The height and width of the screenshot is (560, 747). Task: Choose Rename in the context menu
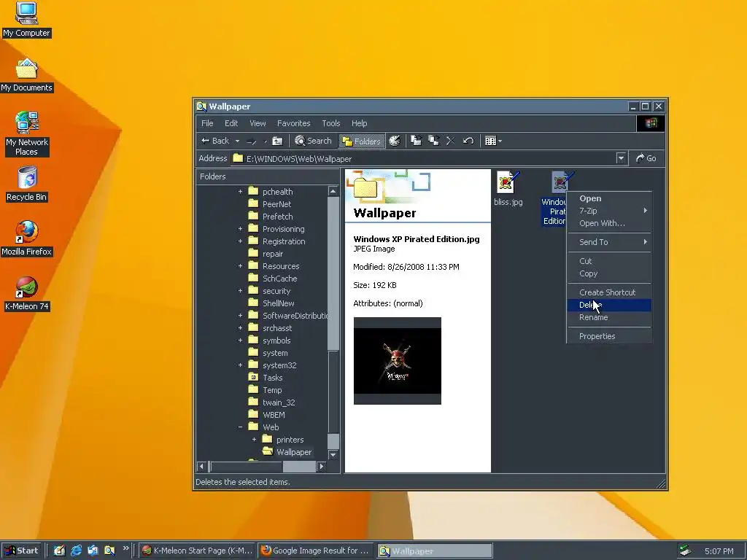tap(609, 318)
